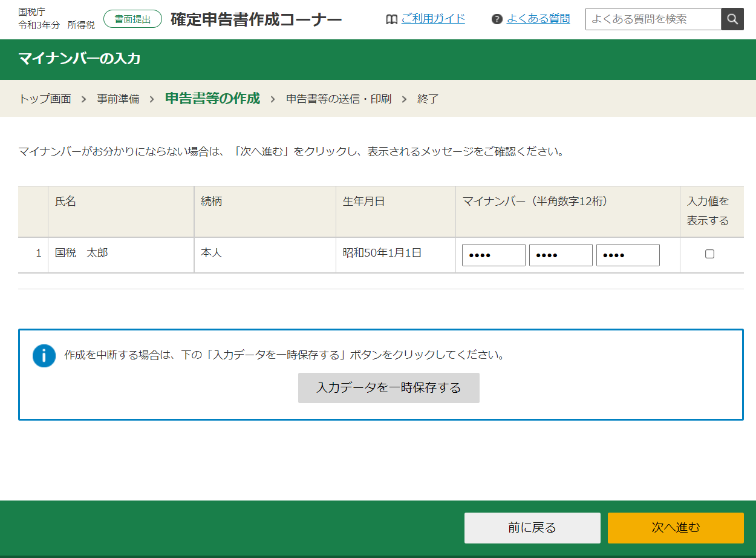Click the book icon beside ご利用ガイド
This screenshot has height=558, width=756.
click(x=391, y=19)
